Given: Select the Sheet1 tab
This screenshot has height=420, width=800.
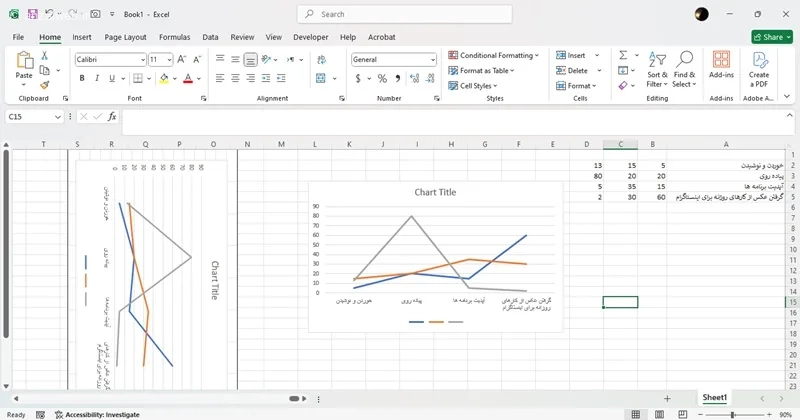Looking at the screenshot, I should point(714,398).
